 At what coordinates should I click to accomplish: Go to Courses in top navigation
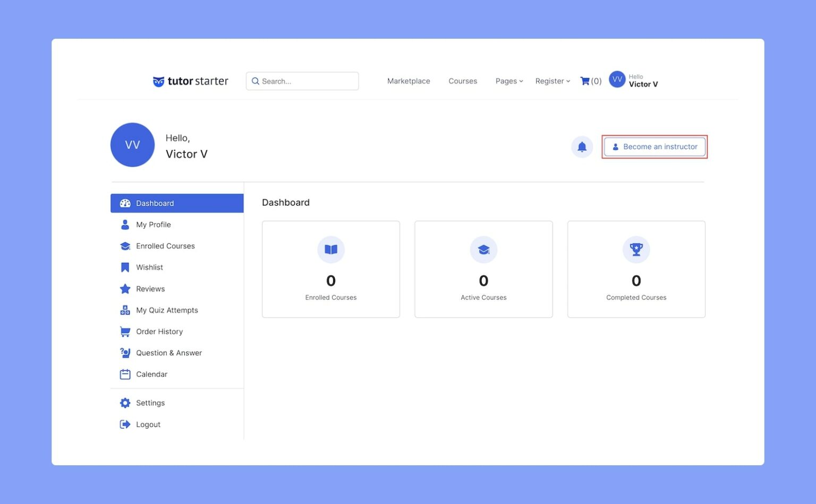463,81
